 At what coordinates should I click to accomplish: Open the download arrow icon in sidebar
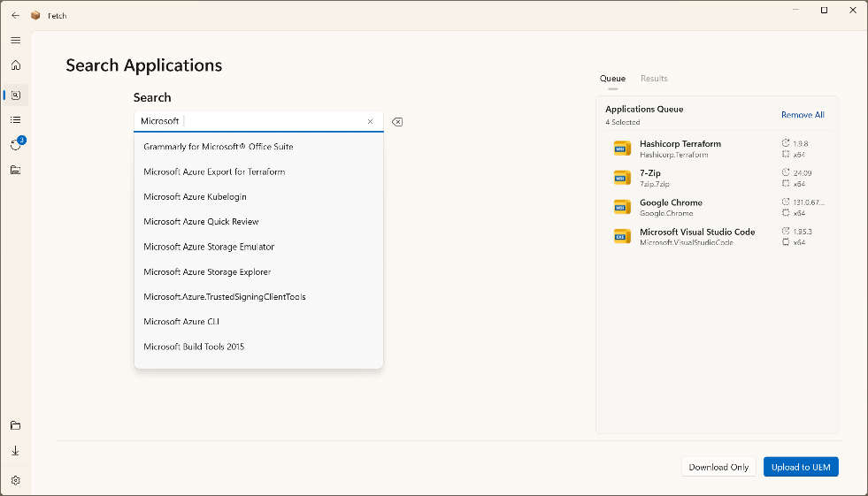click(15, 450)
